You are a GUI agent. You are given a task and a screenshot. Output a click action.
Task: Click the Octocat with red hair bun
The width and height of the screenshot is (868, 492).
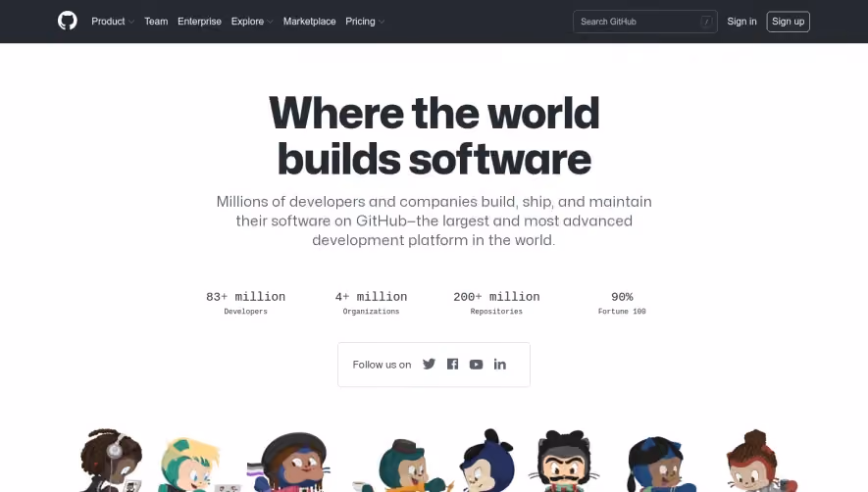click(x=761, y=461)
